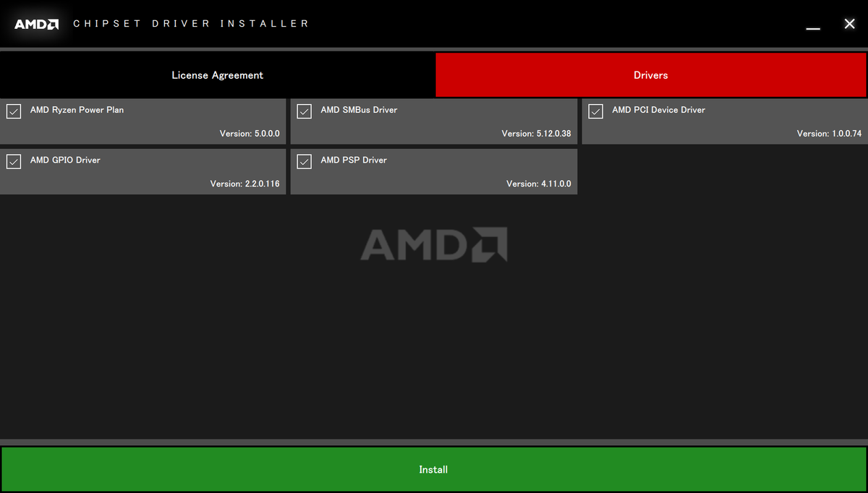The height and width of the screenshot is (493, 868).
Task: Click the AMD logo in title bar
Action: pyautogui.click(x=37, y=24)
